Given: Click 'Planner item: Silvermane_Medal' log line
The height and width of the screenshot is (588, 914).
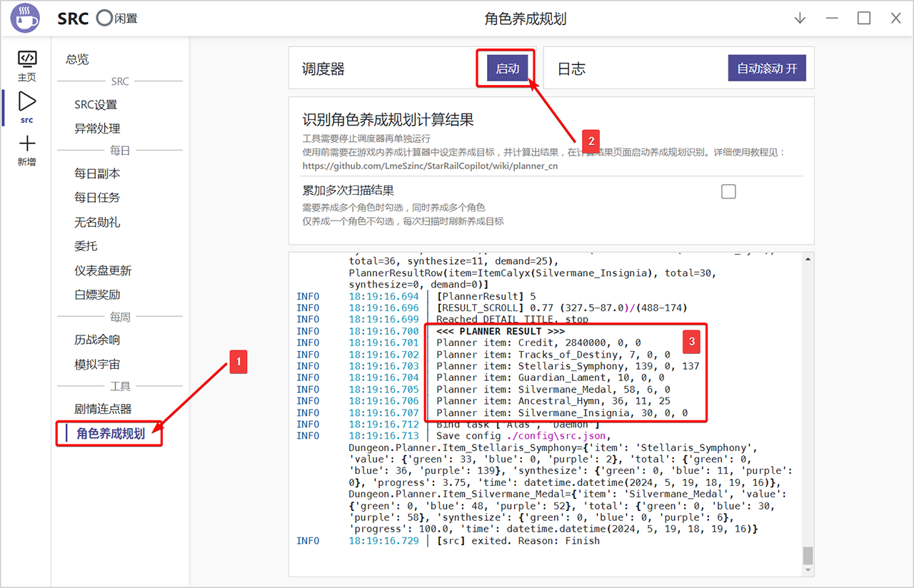Looking at the screenshot, I should pos(553,390).
